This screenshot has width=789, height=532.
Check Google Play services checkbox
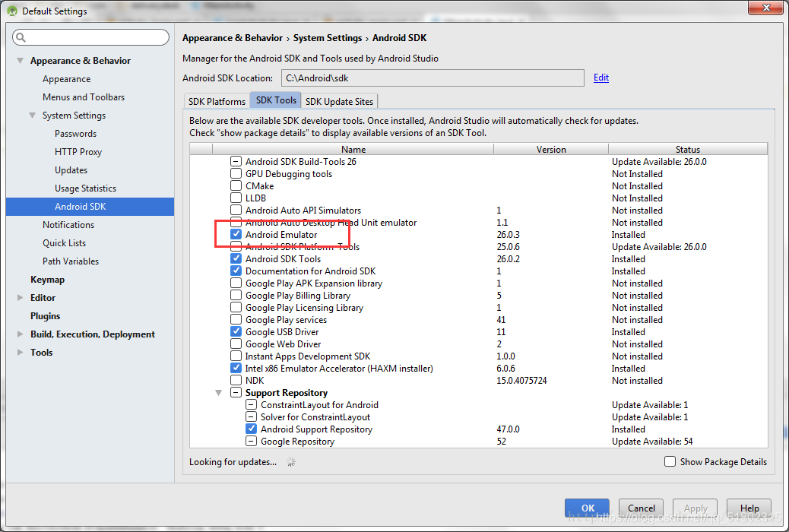point(236,320)
